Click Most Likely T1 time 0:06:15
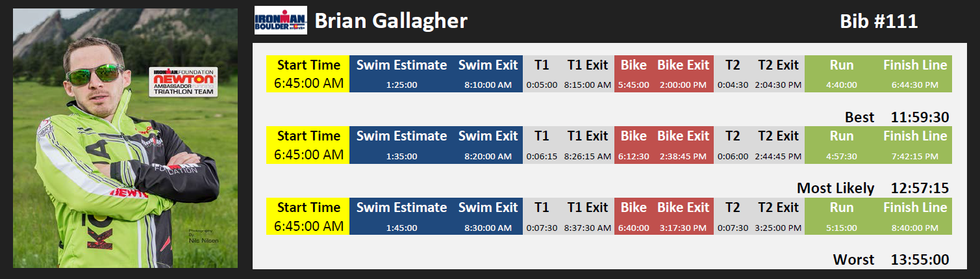This screenshot has width=980, height=279. coord(542,157)
